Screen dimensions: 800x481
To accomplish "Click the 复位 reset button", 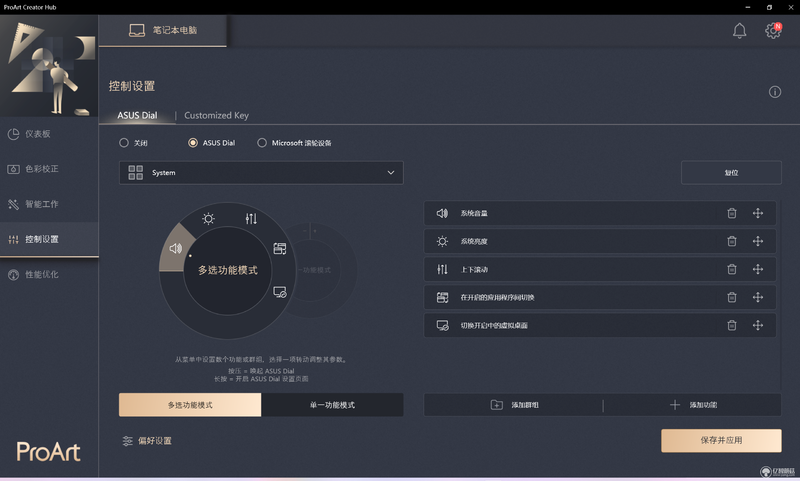I will [x=731, y=172].
